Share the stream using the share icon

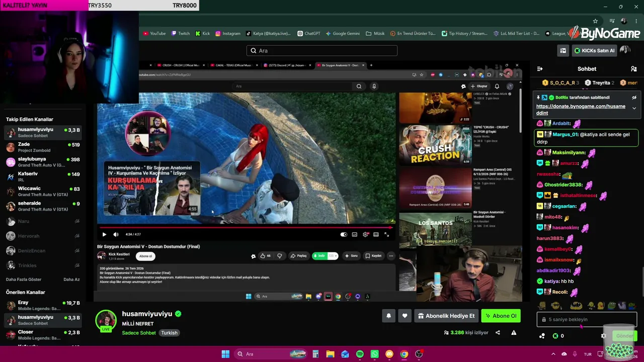click(498, 332)
